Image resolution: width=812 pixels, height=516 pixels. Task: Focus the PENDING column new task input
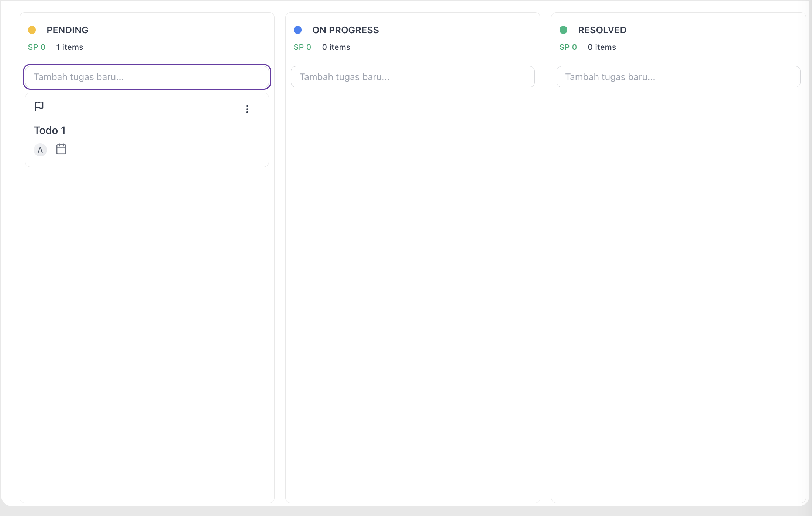(147, 77)
